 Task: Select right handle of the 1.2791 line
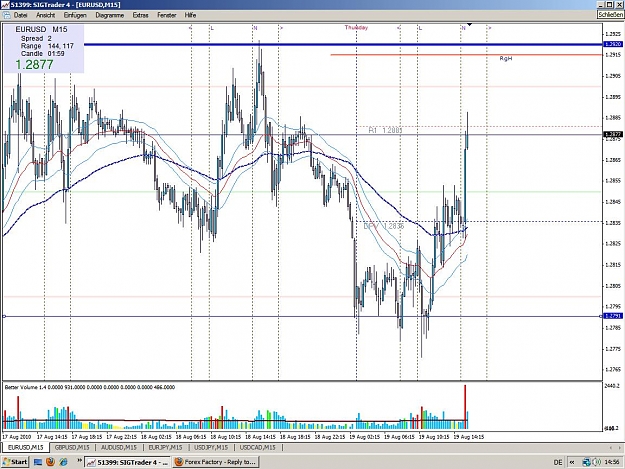click(601, 316)
